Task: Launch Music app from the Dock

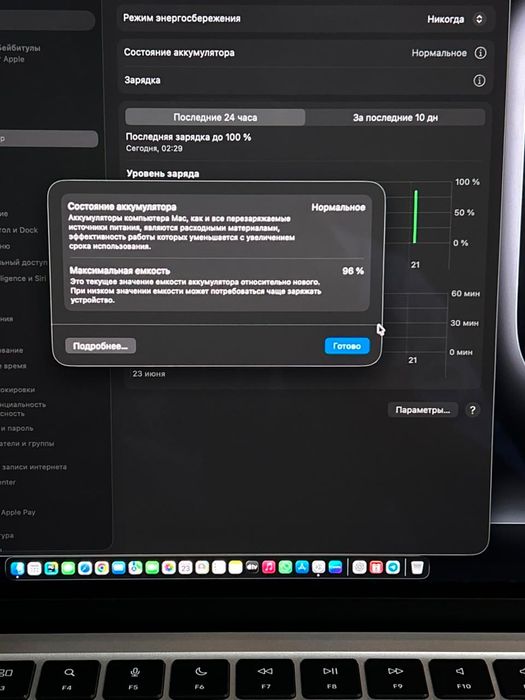Action: (x=269, y=567)
